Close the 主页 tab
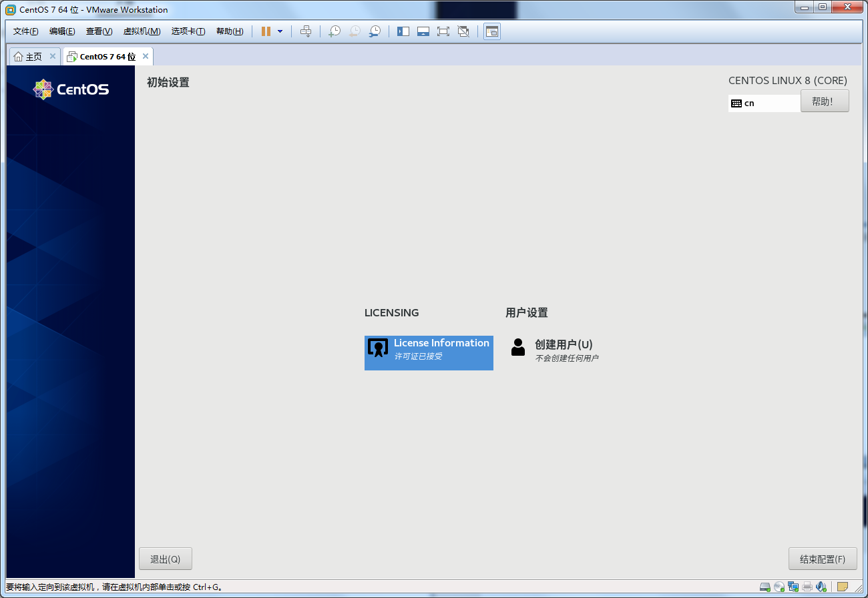Image resolution: width=868 pixels, height=598 pixels. 53,56
